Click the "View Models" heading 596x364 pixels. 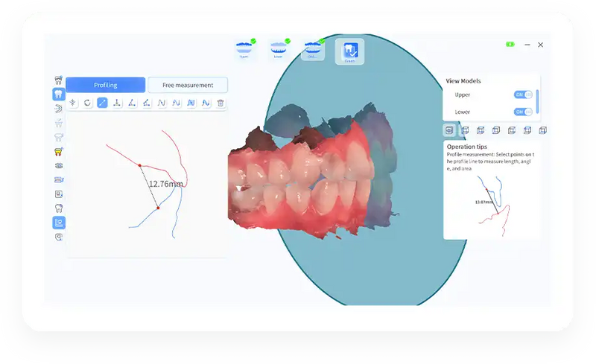(x=463, y=81)
